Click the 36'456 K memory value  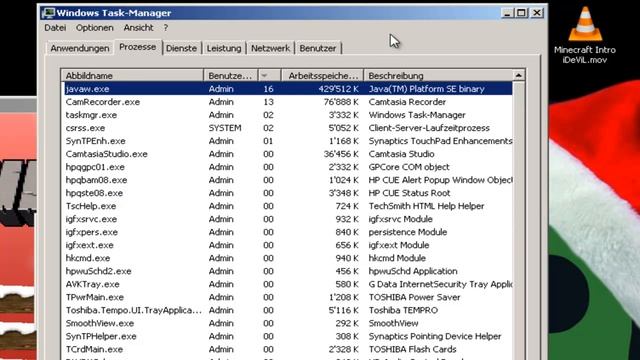[341, 154]
